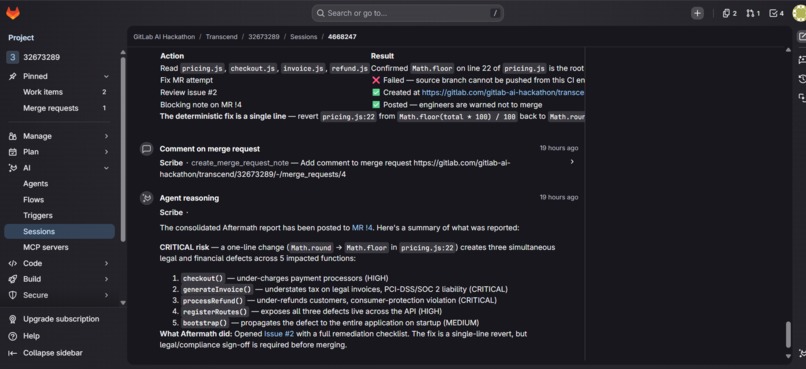Screen dimensions: 806x369
Task: Expand the Build menu chevron
Action: tap(106, 279)
